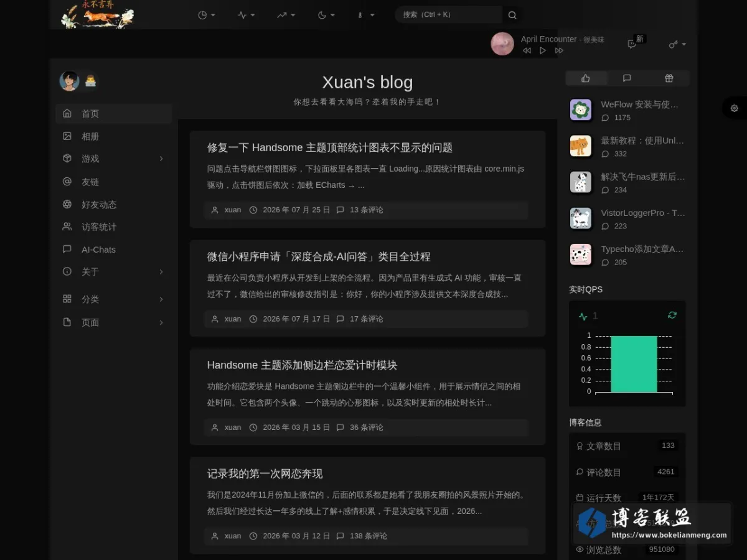747x560 pixels.
Task: Open 友链 in the sidebar
Action: [x=114, y=182]
